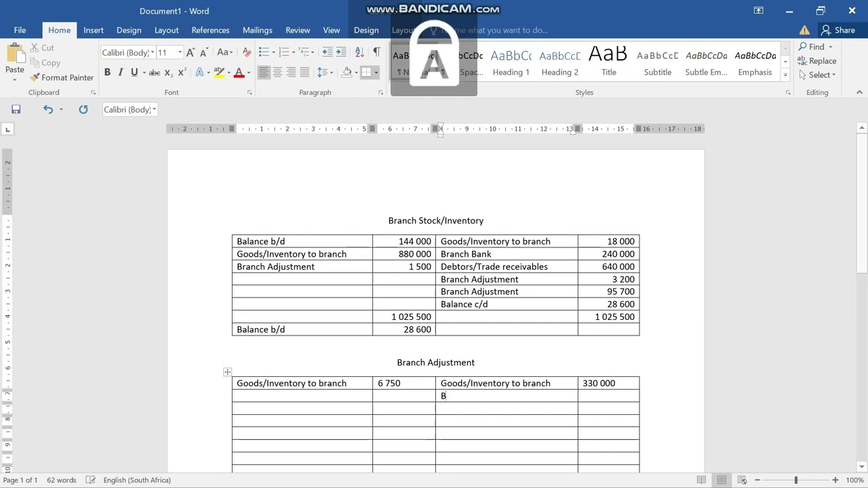This screenshot has height=488, width=868.
Task: Toggle underline formatting
Action: coord(134,73)
